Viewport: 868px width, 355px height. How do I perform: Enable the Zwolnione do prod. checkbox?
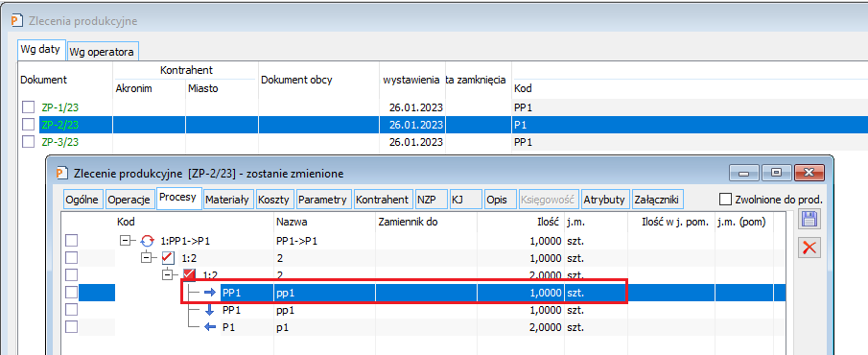pyautogui.click(x=725, y=200)
